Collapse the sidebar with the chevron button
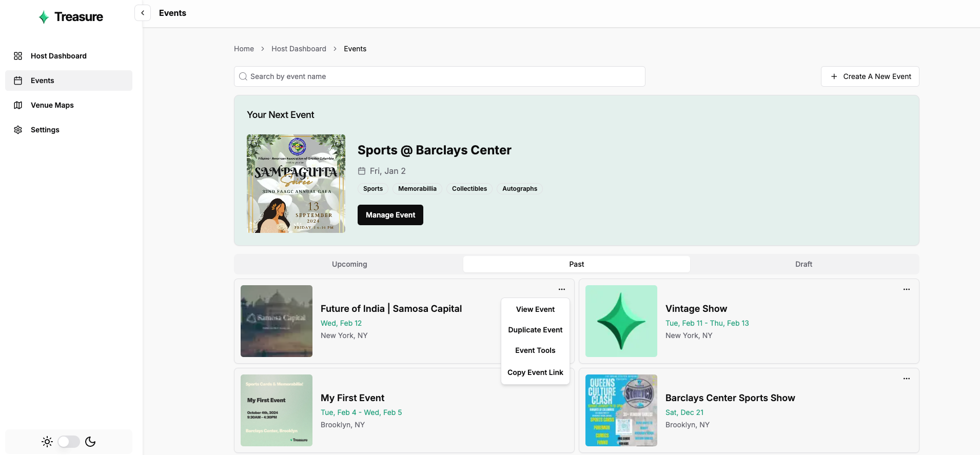This screenshot has width=980, height=455. [x=143, y=13]
